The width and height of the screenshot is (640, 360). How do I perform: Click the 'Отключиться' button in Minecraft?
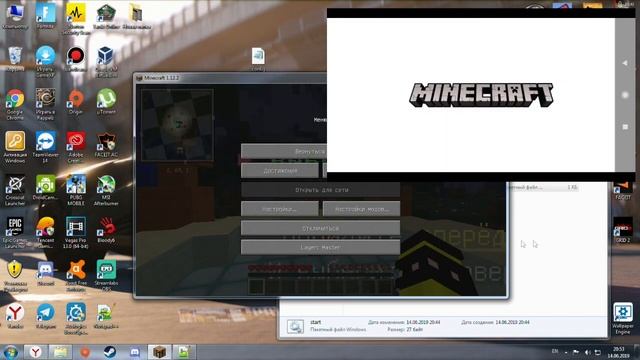(320, 228)
